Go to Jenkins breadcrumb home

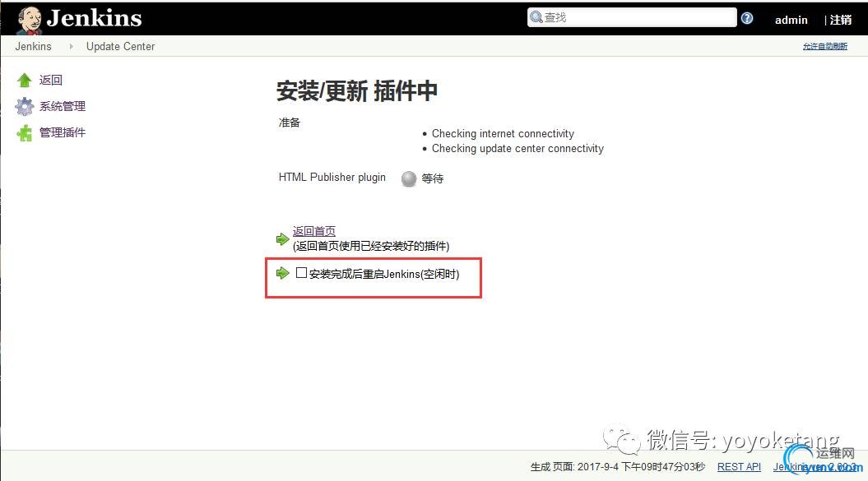33,47
